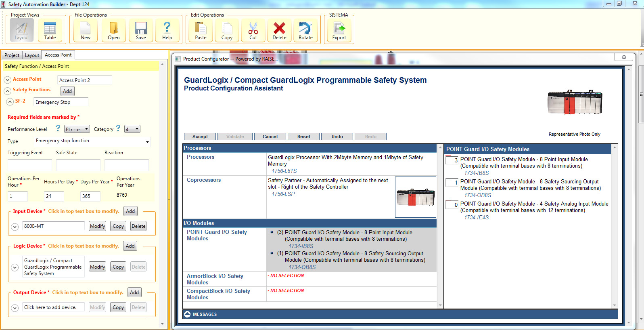Switch to the Layout tab
Screen dimensions: 644x330
point(32,55)
